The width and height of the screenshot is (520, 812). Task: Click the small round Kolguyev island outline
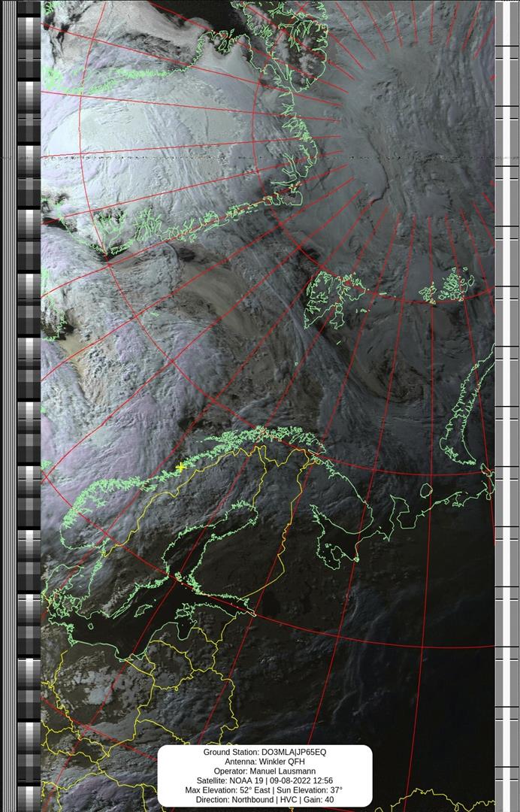[x=426, y=490]
